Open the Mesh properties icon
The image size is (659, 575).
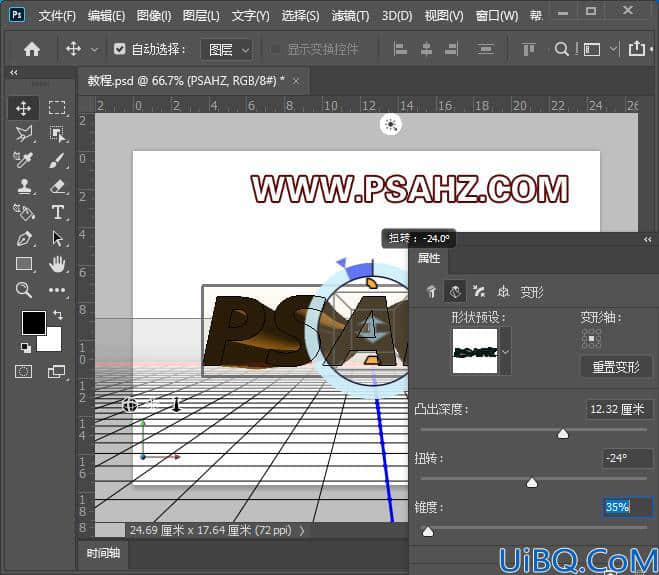pyautogui.click(x=431, y=291)
